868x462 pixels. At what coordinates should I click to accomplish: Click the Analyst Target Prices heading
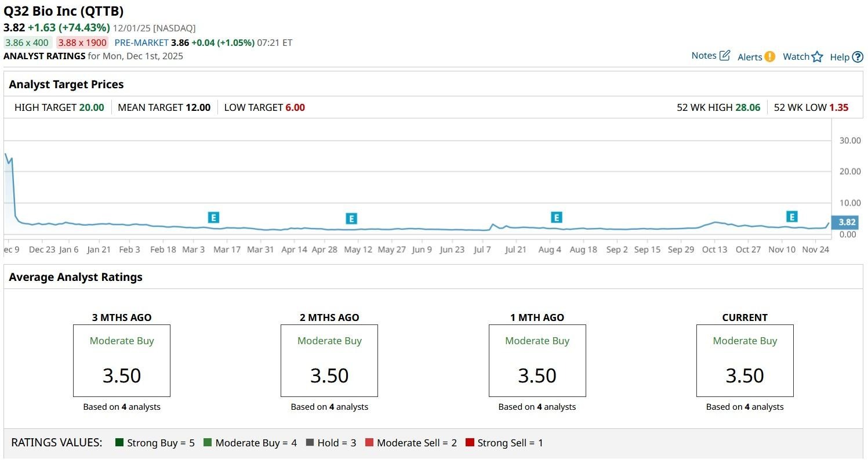[66, 84]
